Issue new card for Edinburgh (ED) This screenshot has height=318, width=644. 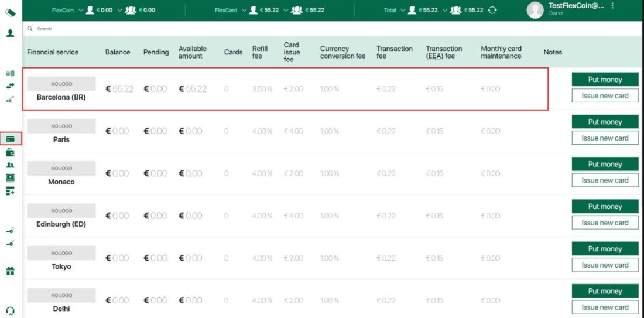[x=605, y=223]
